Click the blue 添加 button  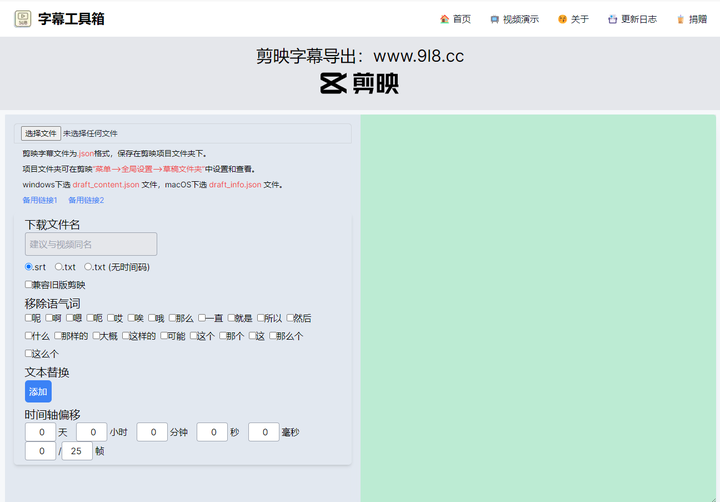click(38, 391)
